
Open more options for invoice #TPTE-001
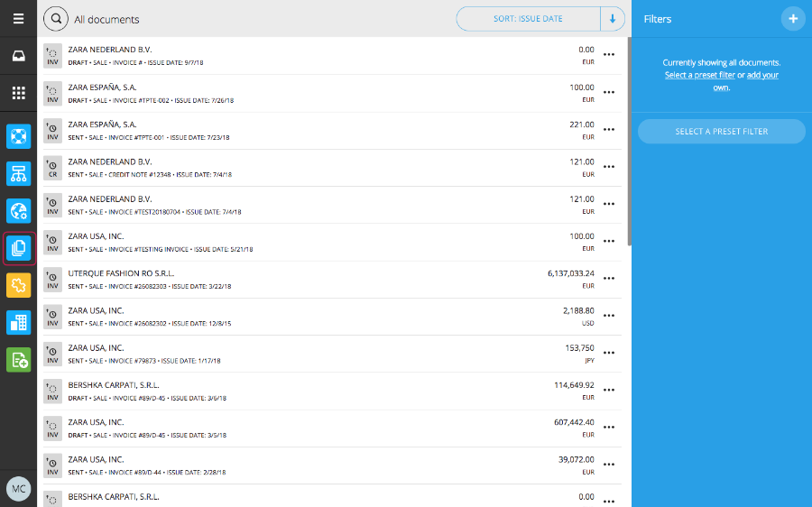point(609,130)
